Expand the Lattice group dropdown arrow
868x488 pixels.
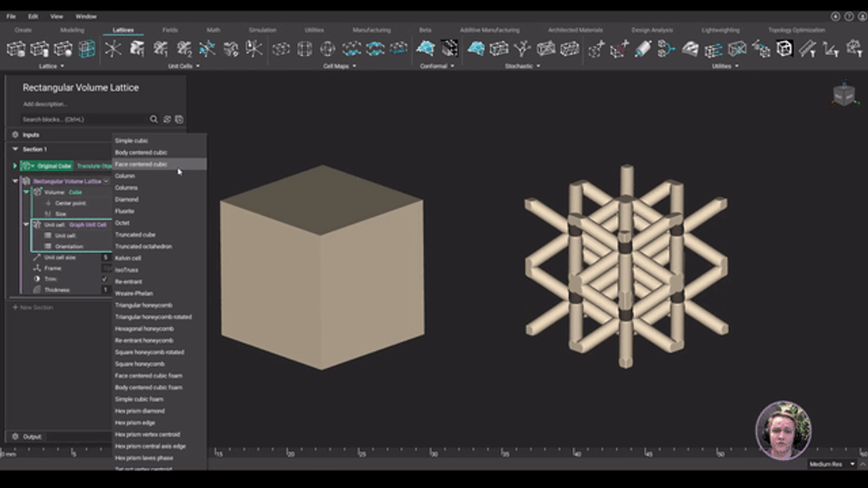coord(61,67)
